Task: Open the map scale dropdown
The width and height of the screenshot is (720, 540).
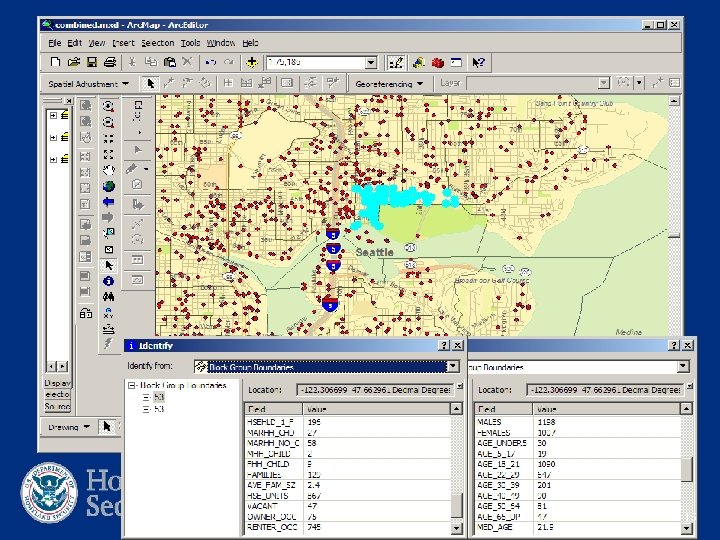Action: pyautogui.click(x=371, y=63)
